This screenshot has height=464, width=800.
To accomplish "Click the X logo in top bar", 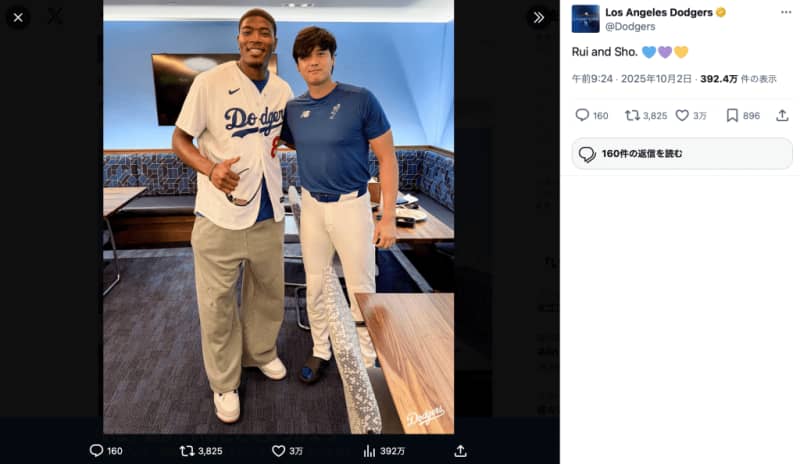I will coord(55,17).
